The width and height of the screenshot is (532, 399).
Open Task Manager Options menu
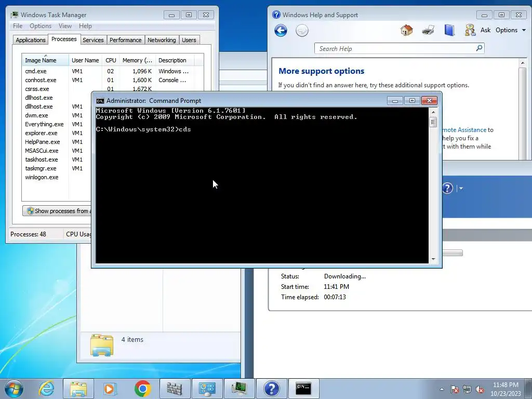click(x=41, y=26)
